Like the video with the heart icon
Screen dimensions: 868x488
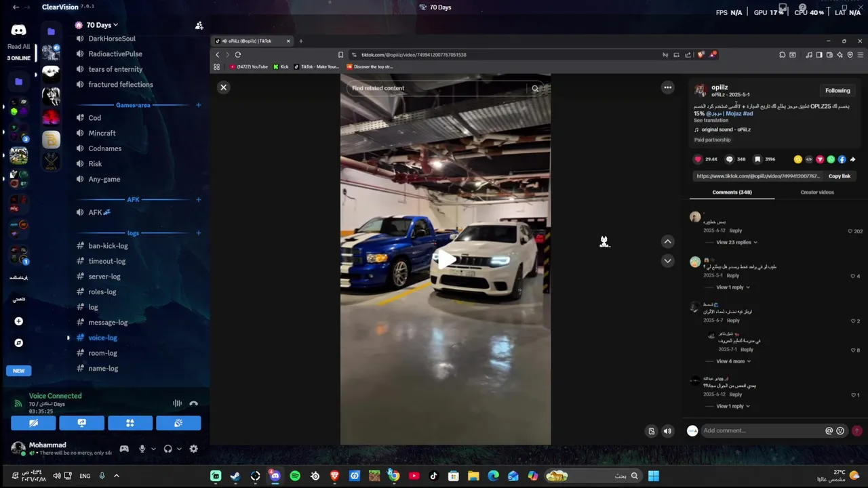point(698,159)
